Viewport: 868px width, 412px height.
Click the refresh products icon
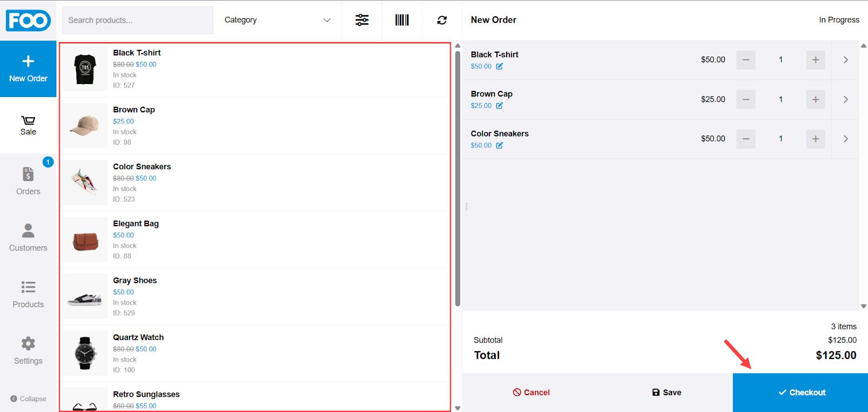442,20
